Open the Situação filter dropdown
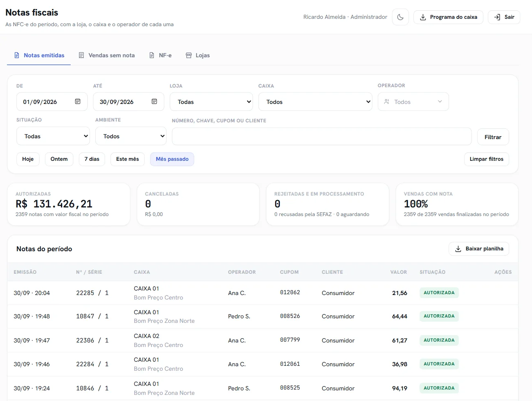The width and height of the screenshot is (532, 401). (53, 136)
